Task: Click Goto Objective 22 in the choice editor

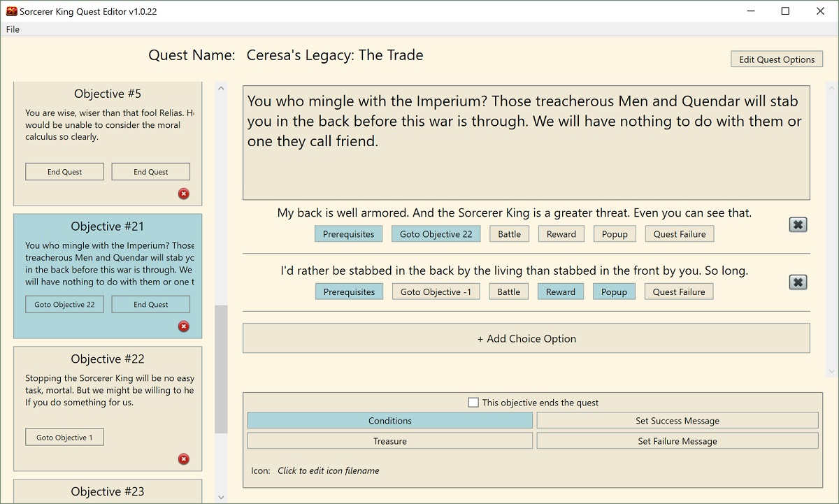Action: point(436,234)
